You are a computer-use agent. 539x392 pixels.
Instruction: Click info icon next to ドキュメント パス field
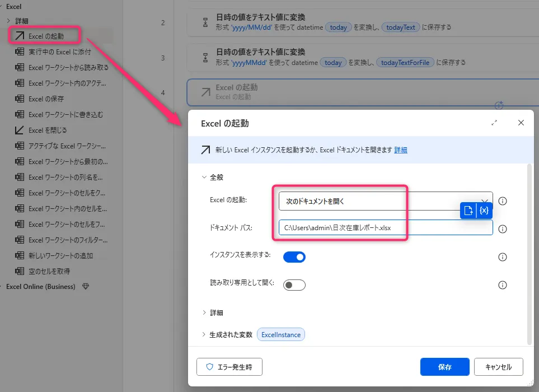(502, 229)
